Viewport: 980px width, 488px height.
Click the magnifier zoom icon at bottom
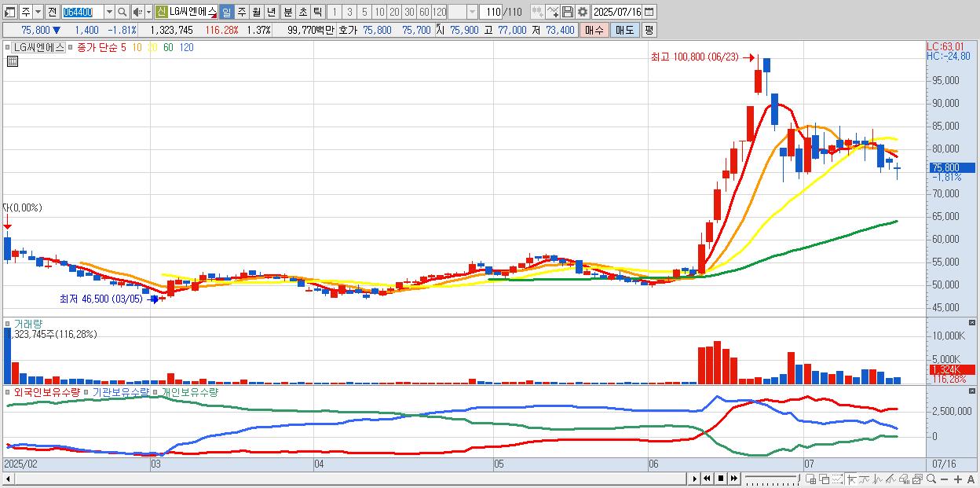931,479
